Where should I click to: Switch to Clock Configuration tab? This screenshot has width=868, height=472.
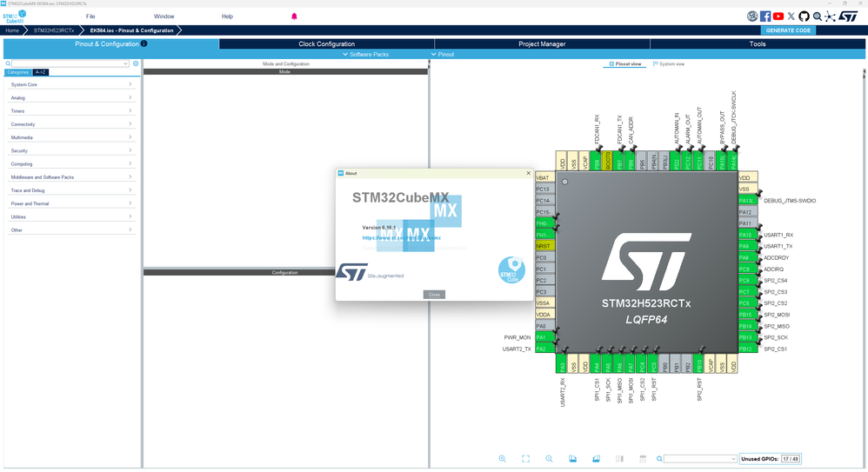pyautogui.click(x=327, y=43)
